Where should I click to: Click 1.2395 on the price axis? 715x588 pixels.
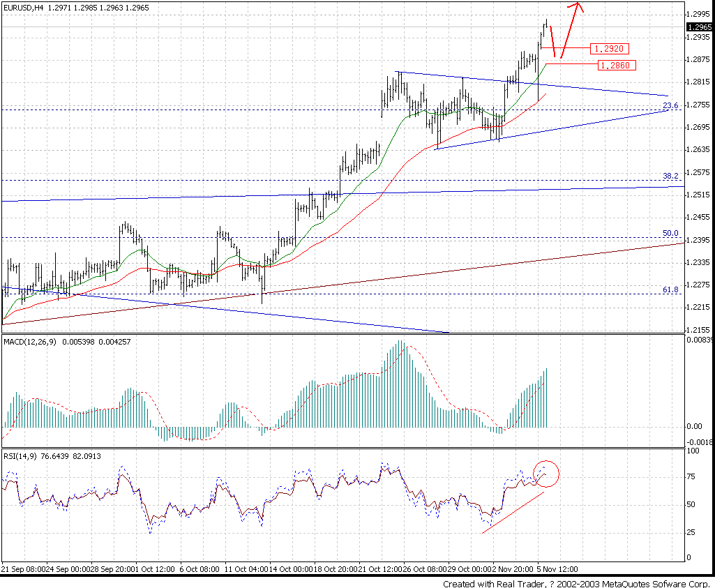pos(700,240)
